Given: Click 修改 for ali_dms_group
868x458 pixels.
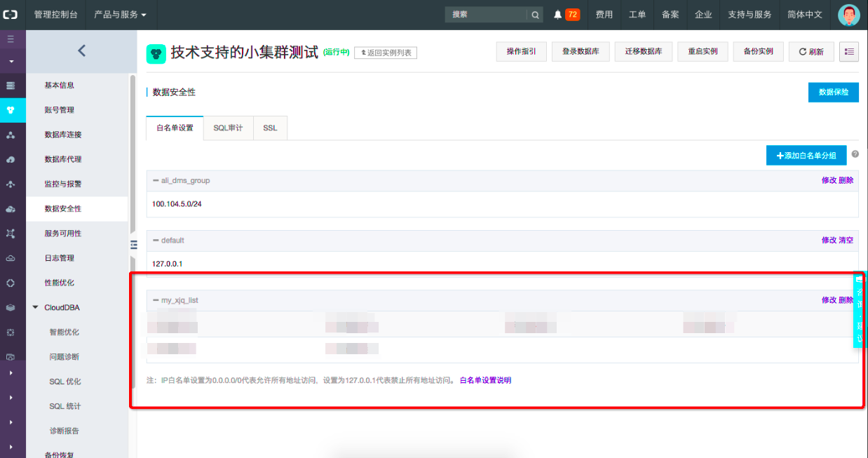Looking at the screenshot, I should (x=829, y=180).
